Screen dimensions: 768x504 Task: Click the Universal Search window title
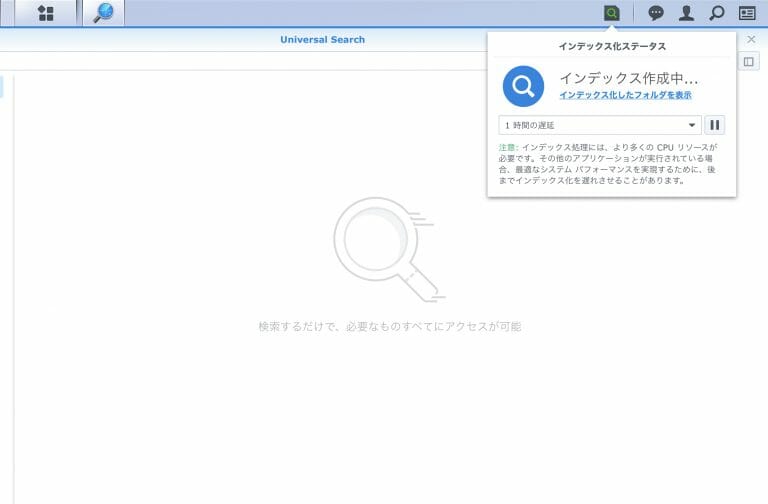322,40
